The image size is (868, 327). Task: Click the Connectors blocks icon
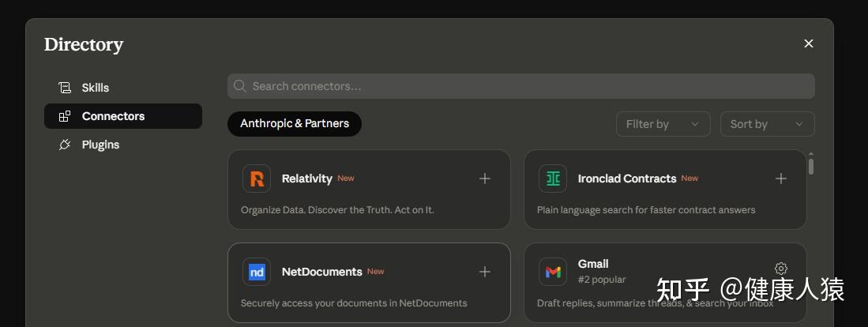point(65,116)
